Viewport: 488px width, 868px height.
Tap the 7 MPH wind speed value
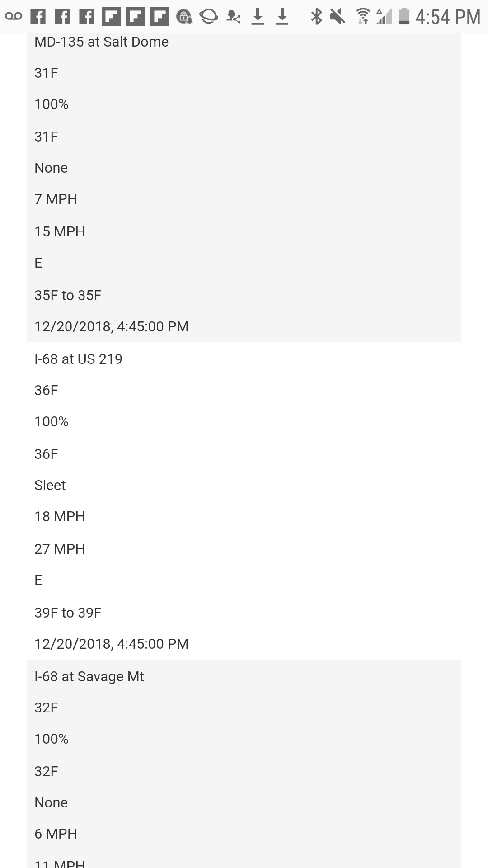pyautogui.click(x=56, y=199)
